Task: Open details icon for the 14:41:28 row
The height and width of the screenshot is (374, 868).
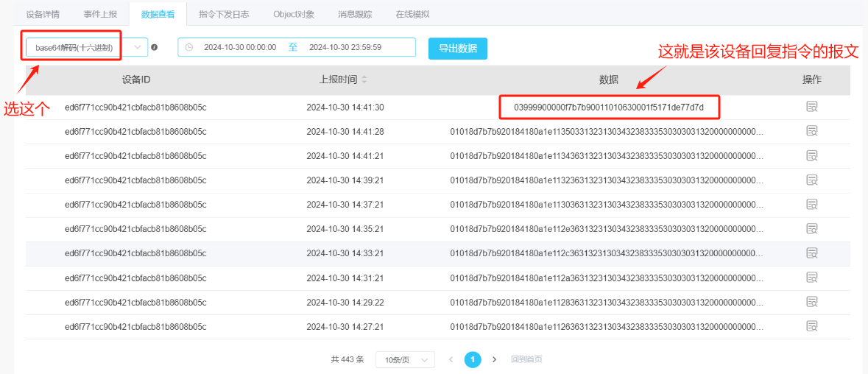Action: pyautogui.click(x=811, y=132)
